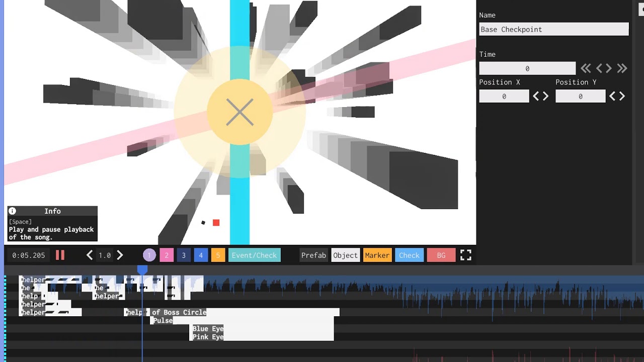Open the Check (checkpoint) panel

[409, 255]
